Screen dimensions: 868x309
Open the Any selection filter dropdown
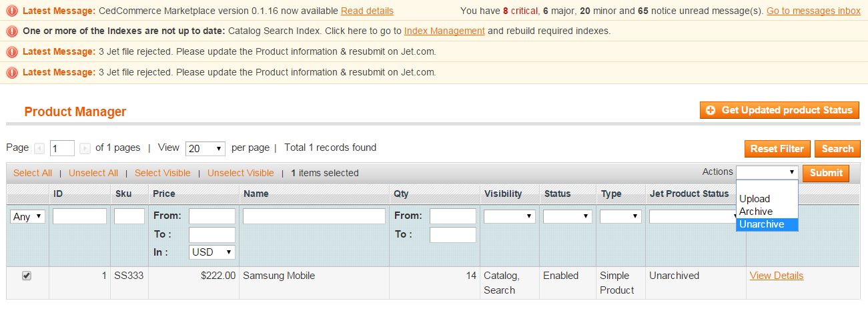tap(28, 216)
